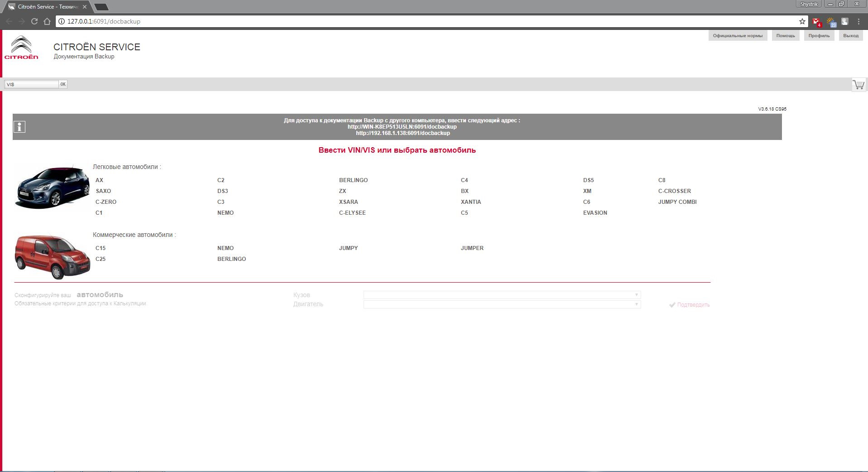Image resolution: width=868 pixels, height=472 pixels.
Task: Select the C5 model
Action: coord(465,213)
